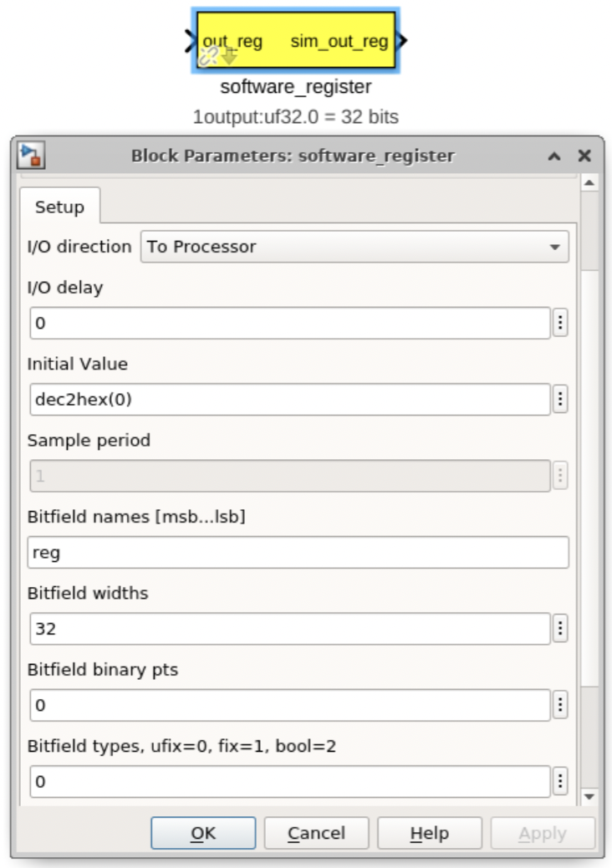
Task: Click the Bitfield names text field
Action: tap(298, 553)
